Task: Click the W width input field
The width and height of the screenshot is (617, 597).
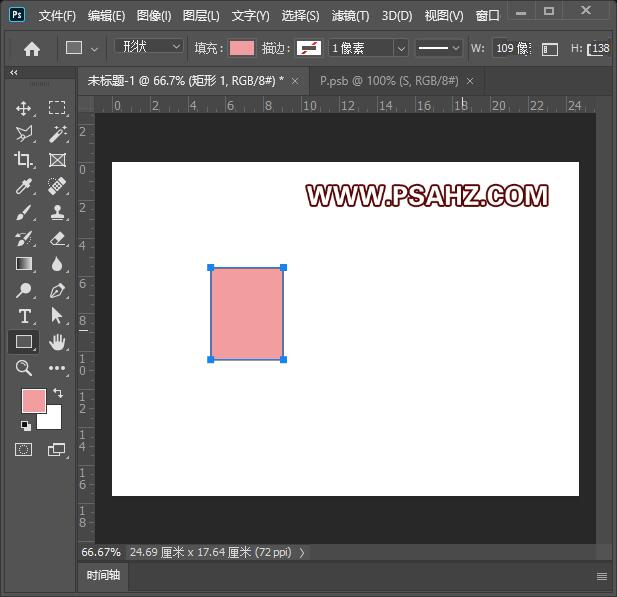Action: [x=512, y=48]
